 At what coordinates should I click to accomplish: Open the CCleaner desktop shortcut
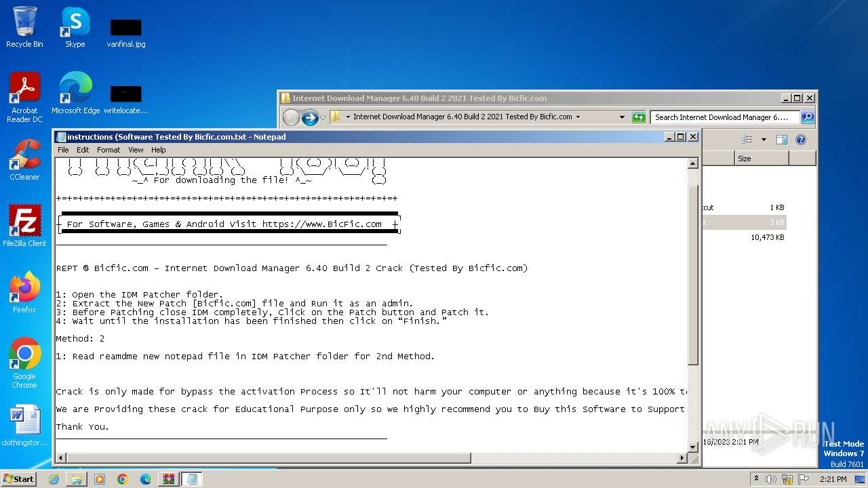(24, 160)
